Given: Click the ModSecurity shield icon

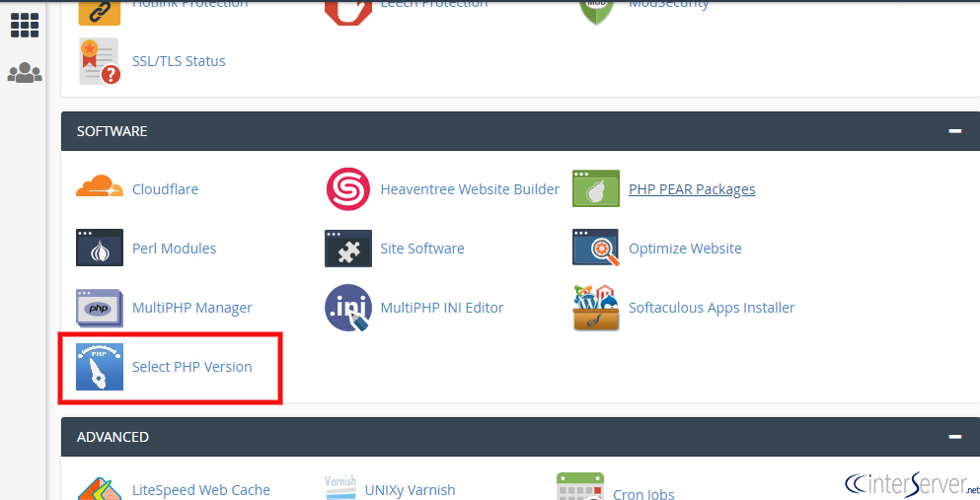Looking at the screenshot, I should click(597, 13).
